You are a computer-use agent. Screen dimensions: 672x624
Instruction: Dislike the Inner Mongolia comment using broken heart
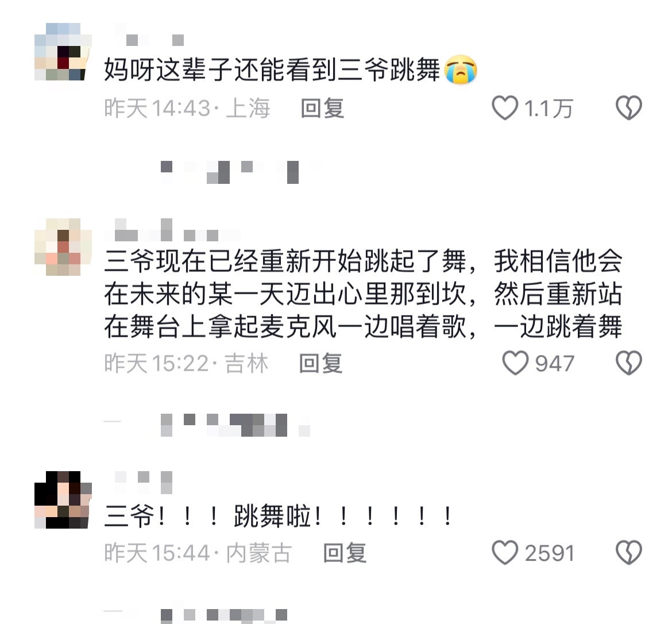tap(628, 552)
